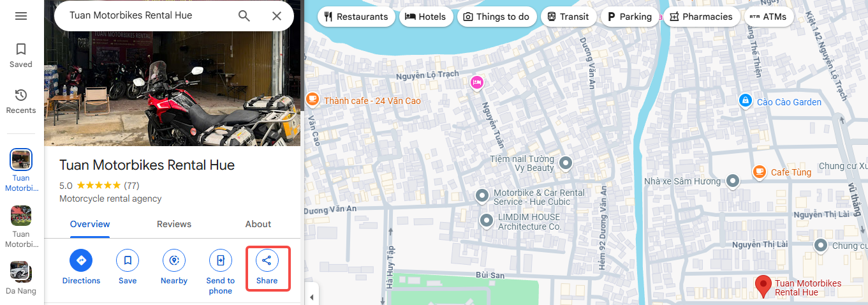Get Directions to Tuan Motorbikes
Viewport: 868px width, 305px height.
pyautogui.click(x=81, y=267)
